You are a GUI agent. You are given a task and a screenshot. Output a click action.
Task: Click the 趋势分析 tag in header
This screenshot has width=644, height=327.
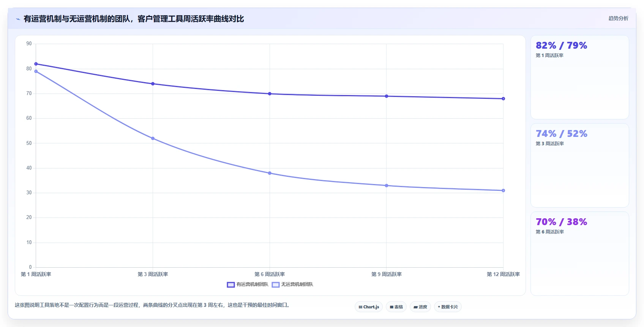(618, 18)
